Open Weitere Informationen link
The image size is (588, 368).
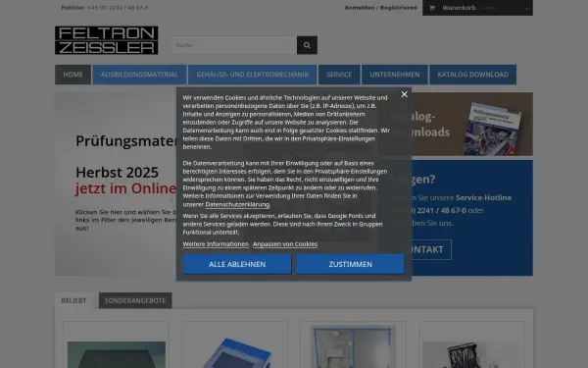point(216,244)
